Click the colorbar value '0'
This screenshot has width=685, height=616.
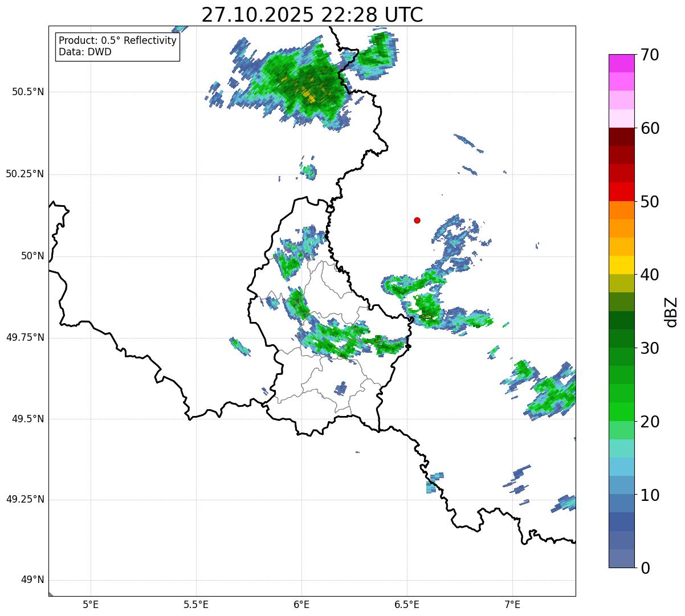[645, 568]
